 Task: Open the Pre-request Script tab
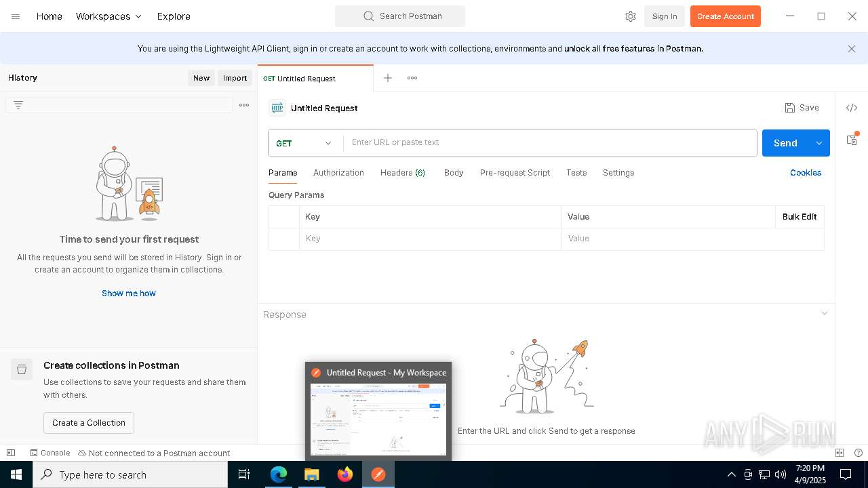pos(515,173)
